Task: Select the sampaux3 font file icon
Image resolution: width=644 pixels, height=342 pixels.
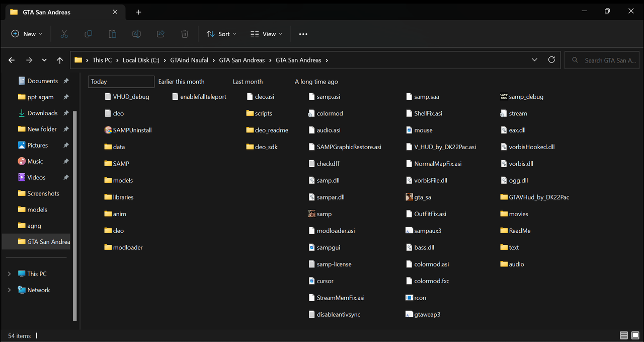Action: coord(409,231)
